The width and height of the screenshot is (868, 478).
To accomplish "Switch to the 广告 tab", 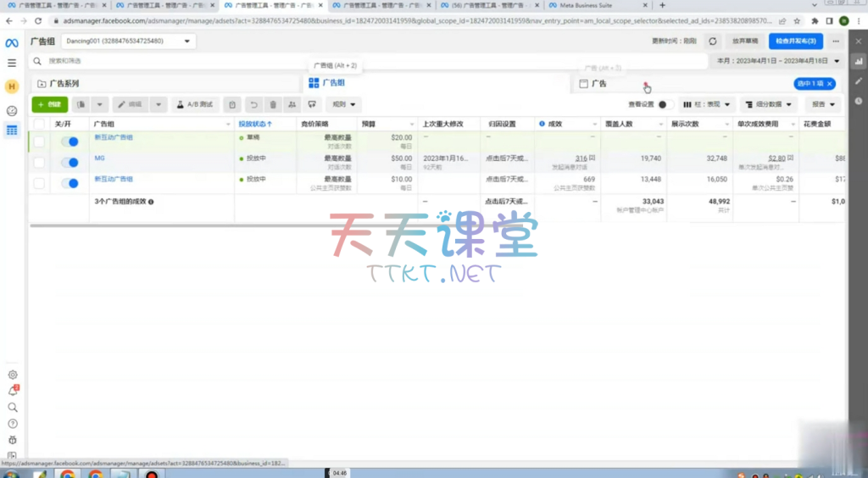I will 598,84.
